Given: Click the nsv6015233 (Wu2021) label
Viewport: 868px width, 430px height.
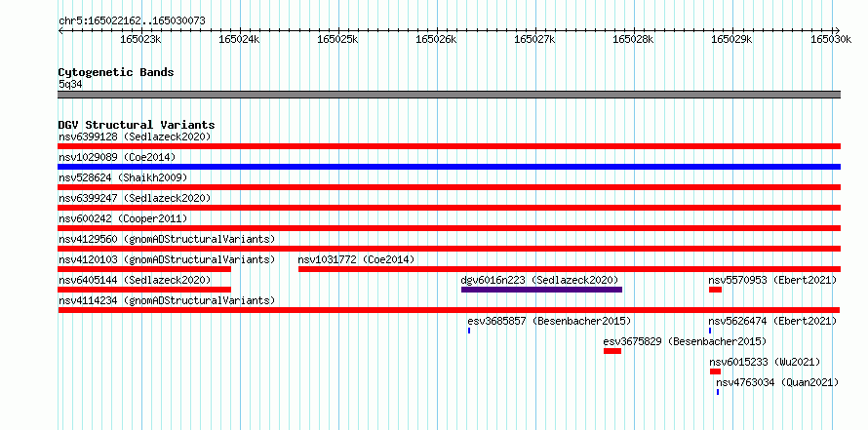Looking at the screenshot, I should pos(765,362).
